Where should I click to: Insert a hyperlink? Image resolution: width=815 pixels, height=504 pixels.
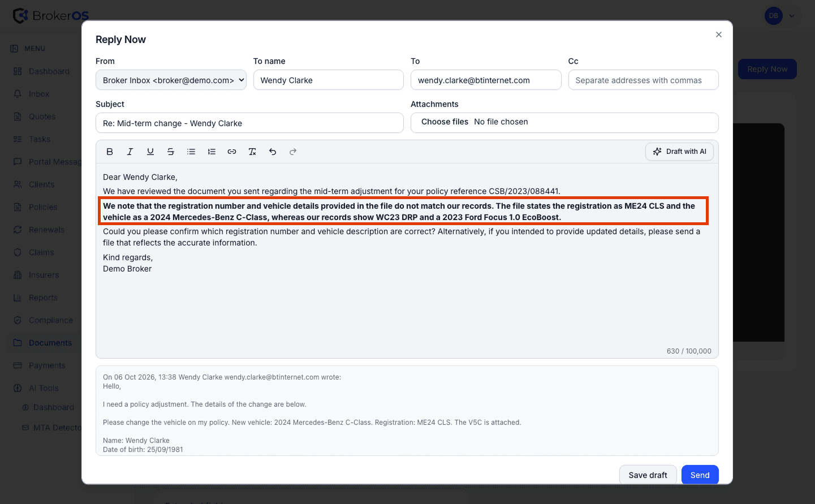coord(232,152)
